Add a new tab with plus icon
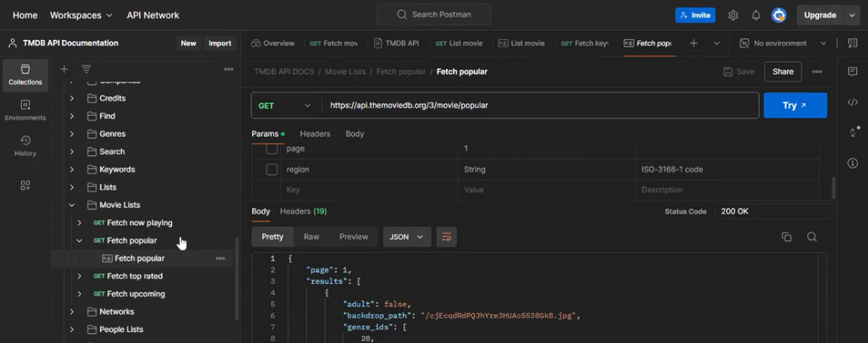This screenshot has width=868, height=343. [x=693, y=43]
